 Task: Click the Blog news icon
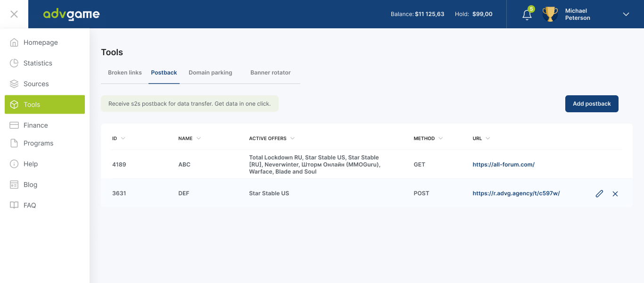(x=14, y=185)
